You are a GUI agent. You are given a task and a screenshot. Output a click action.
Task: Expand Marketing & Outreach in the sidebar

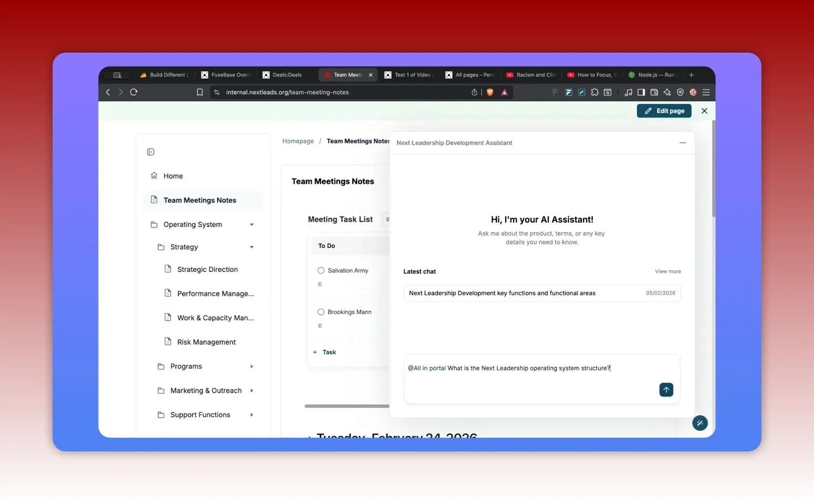click(x=252, y=390)
